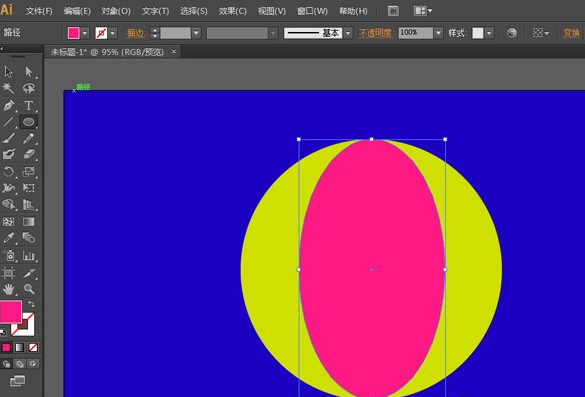The height and width of the screenshot is (397, 585).
Task: Open the variable width profile dropdown
Action: pyautogui.click(x=273, y=33)
